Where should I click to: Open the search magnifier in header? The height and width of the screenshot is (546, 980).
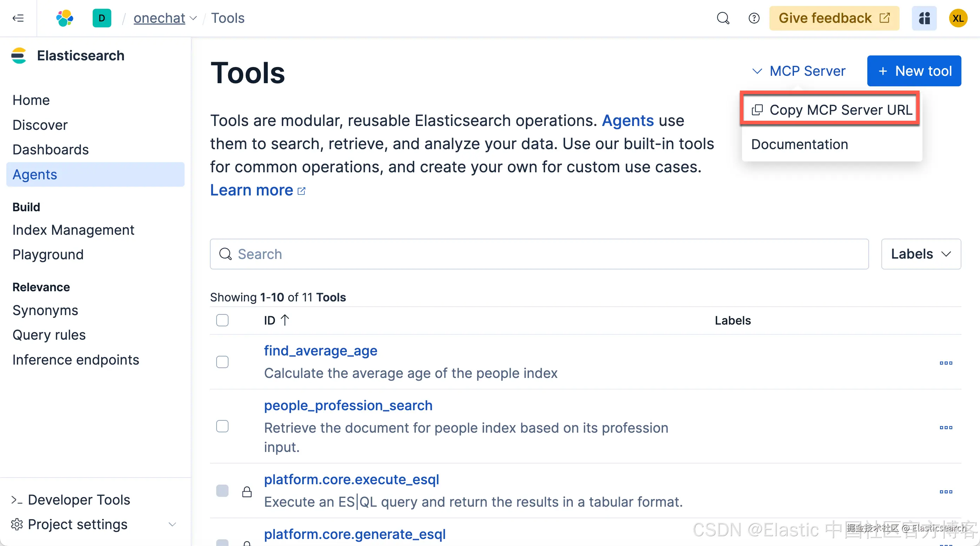coord(723,18)
